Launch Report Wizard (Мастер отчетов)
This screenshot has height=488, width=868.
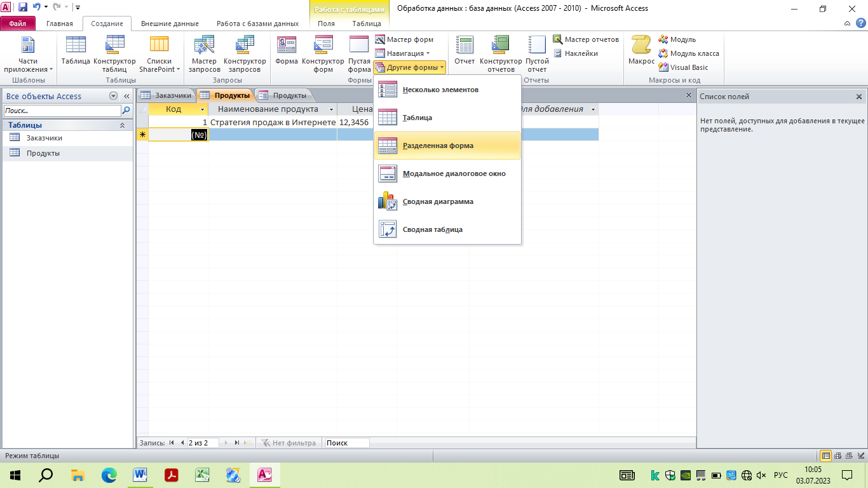coord(585,39)
